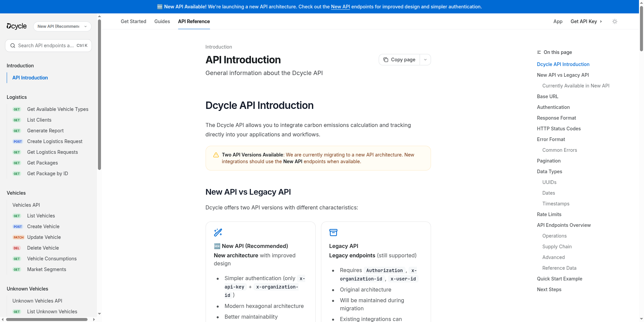Click the archive box icon on Legacy API card
Screen dimensions: 644x322
pos(333,232)
